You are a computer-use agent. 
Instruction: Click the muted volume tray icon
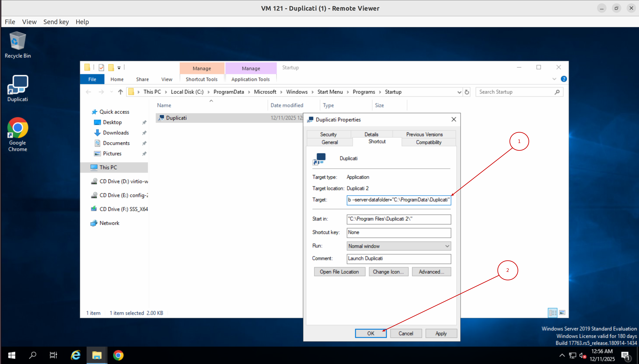coord(583,356)
